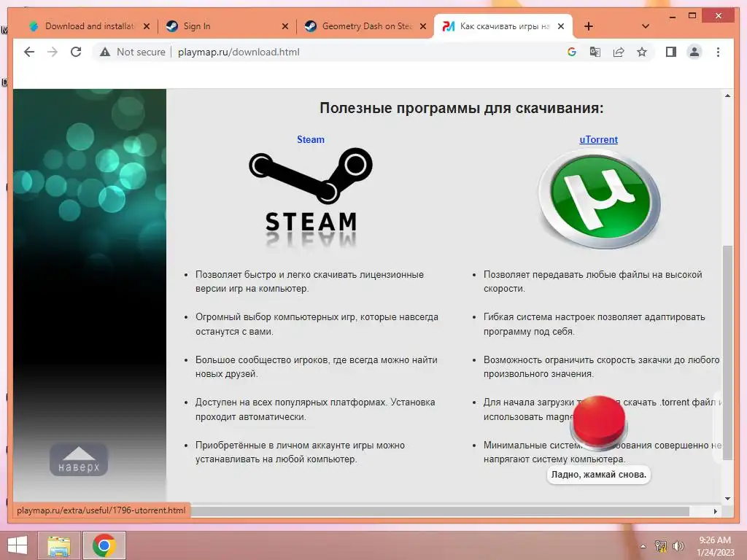
Task: Click text Приобретённые в личном аккаунте игры
Action: click(300, 452)
